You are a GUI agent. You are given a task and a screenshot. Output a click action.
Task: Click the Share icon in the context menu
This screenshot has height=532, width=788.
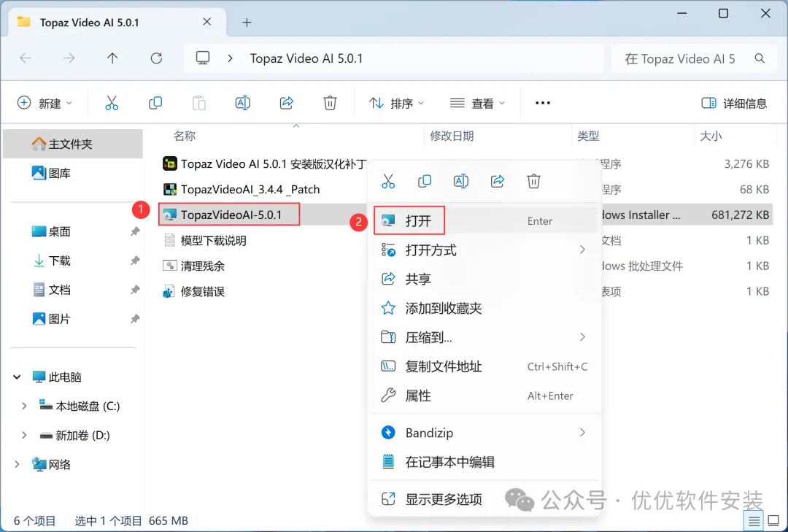(x=498, y=181)
